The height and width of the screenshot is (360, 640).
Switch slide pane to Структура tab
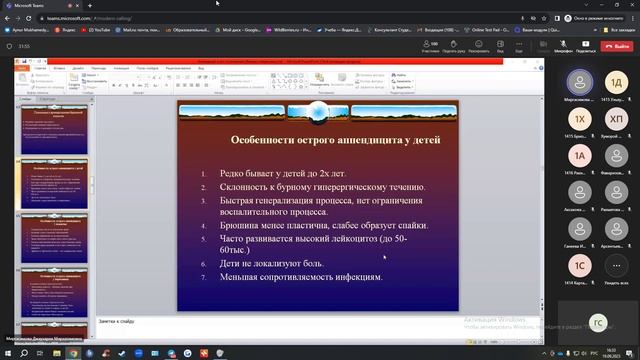(47, 99)
